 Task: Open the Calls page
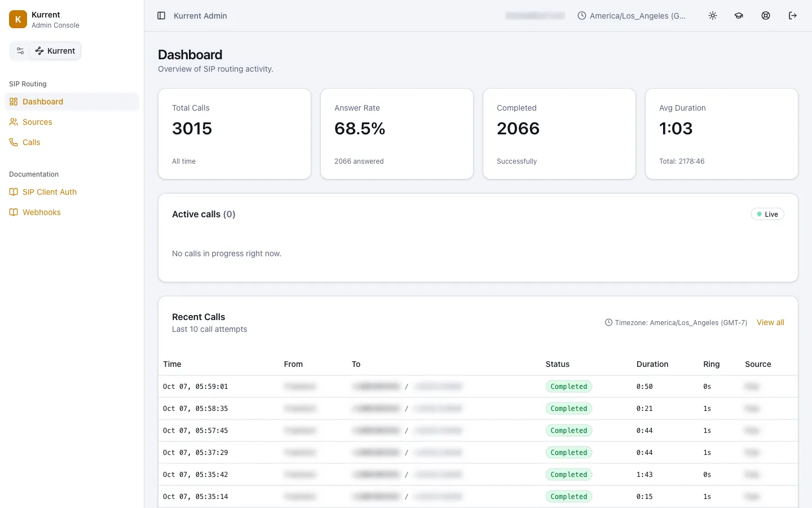(x=72, y=142)
